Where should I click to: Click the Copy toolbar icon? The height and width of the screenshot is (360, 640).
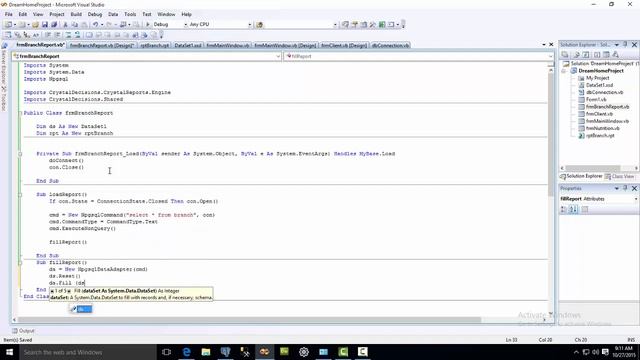pyautogui.click(x=75, y=24)
